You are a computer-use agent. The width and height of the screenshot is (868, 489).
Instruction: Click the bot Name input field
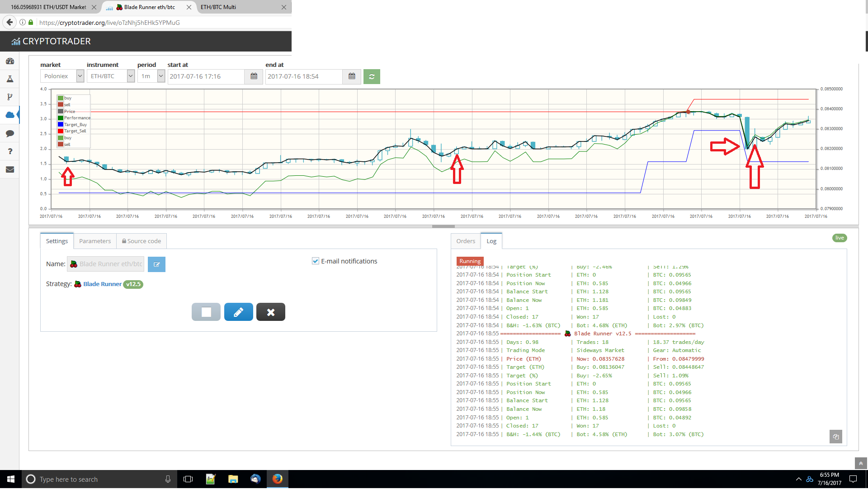pyautogui.click(x=106, y=264)
